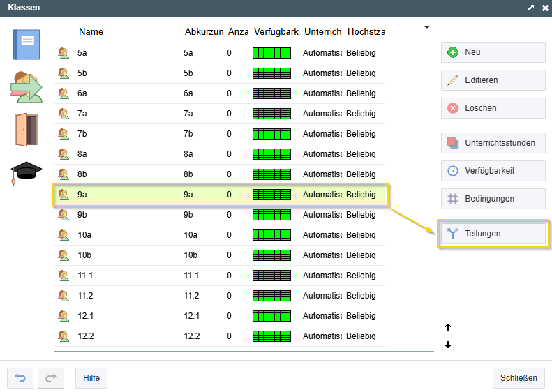Click the green availability grid for 9b

pyautogui.click(x=271, y=215)
